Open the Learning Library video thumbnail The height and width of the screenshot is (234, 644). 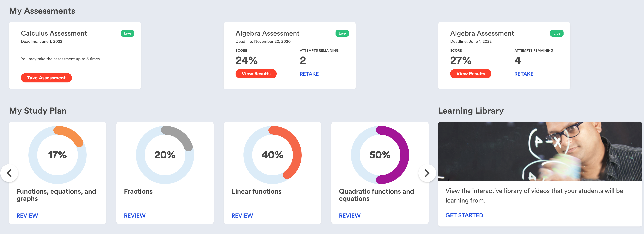[x=540, y=151]
